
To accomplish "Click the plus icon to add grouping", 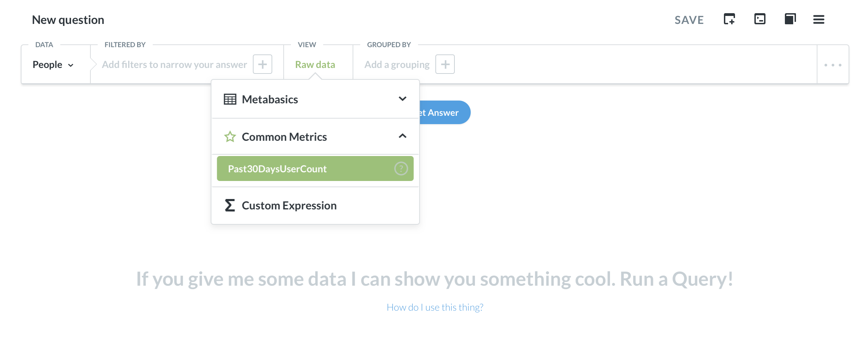I will pos(445,64).
